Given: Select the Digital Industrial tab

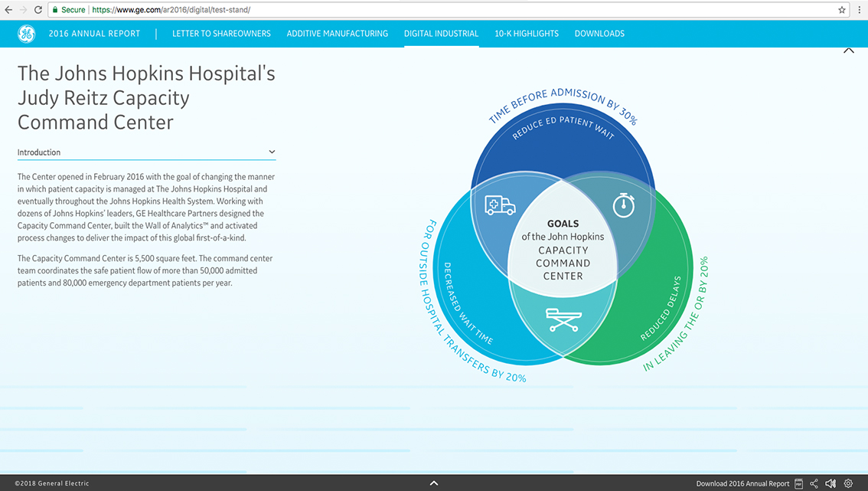Looking at the screenshot, I should point(441,34).
